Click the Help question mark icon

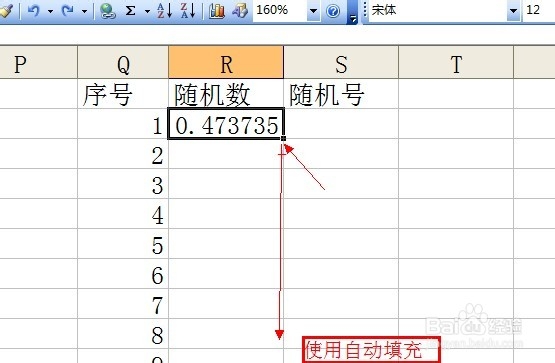point(333,11)
